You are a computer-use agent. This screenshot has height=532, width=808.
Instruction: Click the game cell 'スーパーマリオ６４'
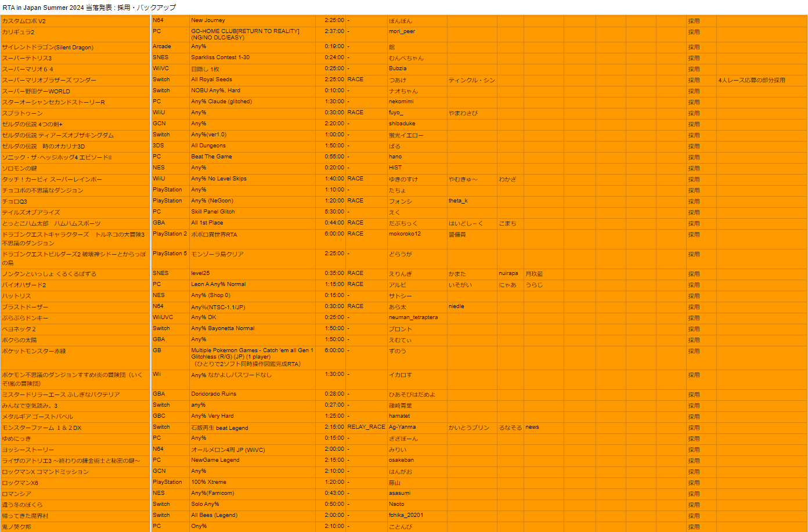(x=75, y=70)
